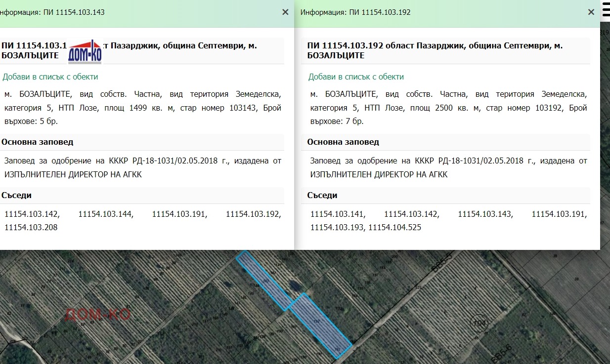Click the Информация: ПИ 11154.103.143 title bar
The width and height of the screenshot is (610, 364).
pyautogui.click(x=54, y=12)
